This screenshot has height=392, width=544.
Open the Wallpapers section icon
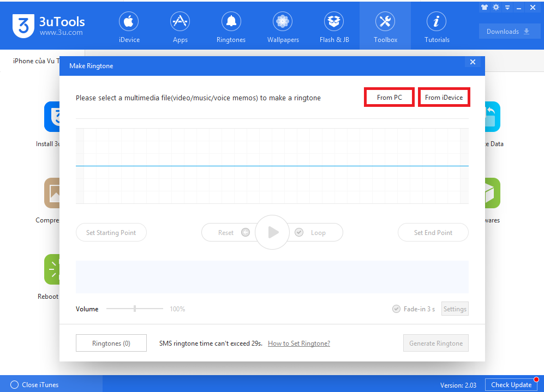coord(282,22)
